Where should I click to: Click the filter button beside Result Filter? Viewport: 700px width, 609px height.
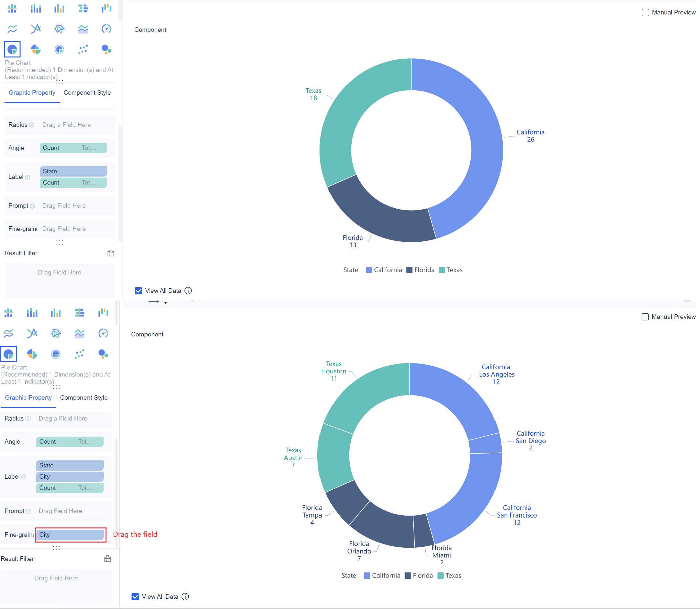click(110, 253)
